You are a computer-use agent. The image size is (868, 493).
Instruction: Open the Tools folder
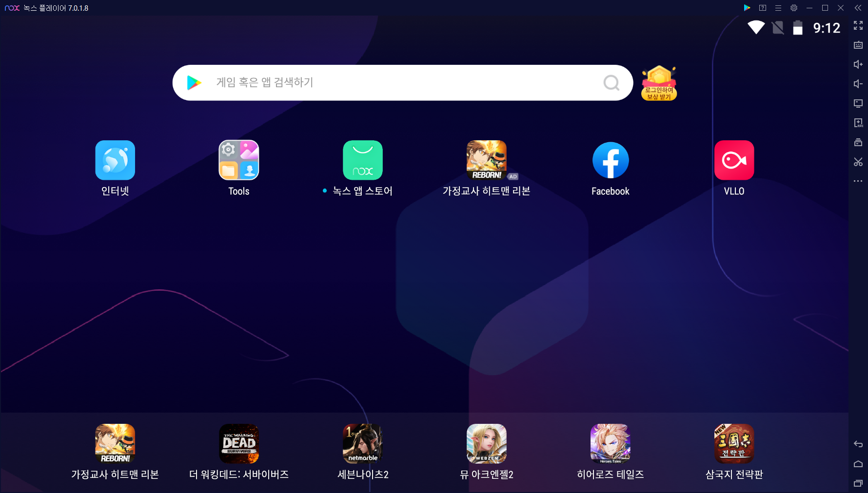coord(239,160)
